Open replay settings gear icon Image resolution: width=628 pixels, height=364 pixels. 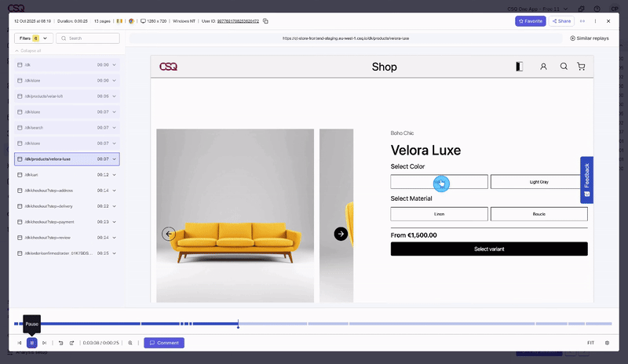[607, 343]
